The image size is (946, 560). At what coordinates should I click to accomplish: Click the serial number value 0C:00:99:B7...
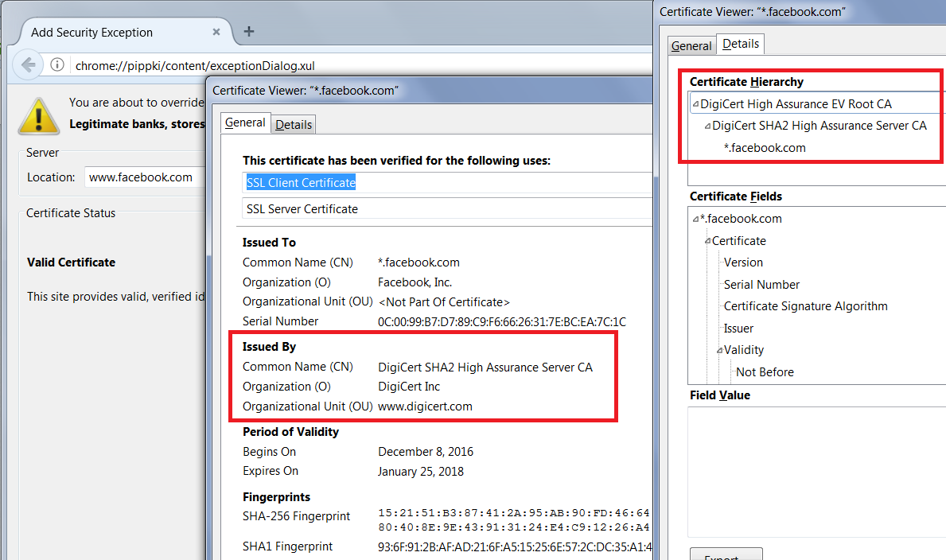click(x=502, y=321)
